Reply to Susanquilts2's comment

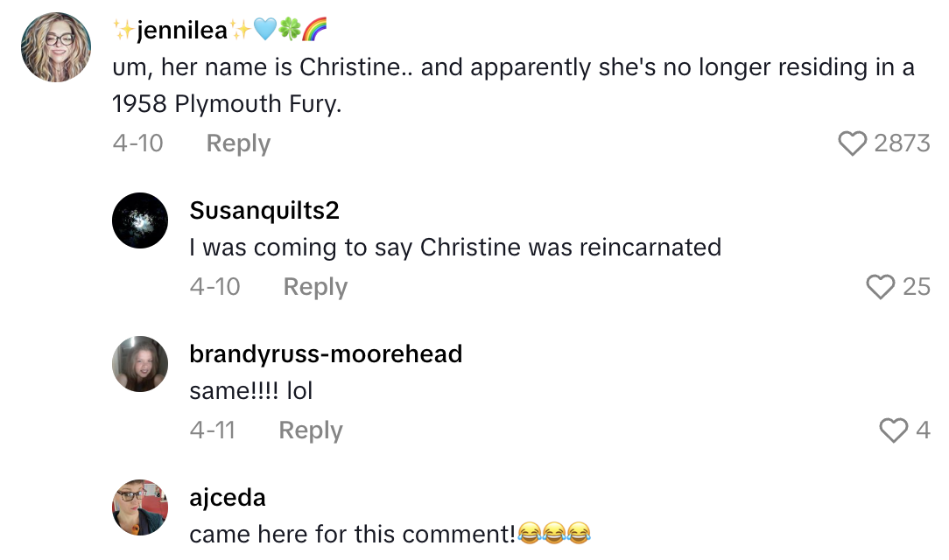(315, 287)
